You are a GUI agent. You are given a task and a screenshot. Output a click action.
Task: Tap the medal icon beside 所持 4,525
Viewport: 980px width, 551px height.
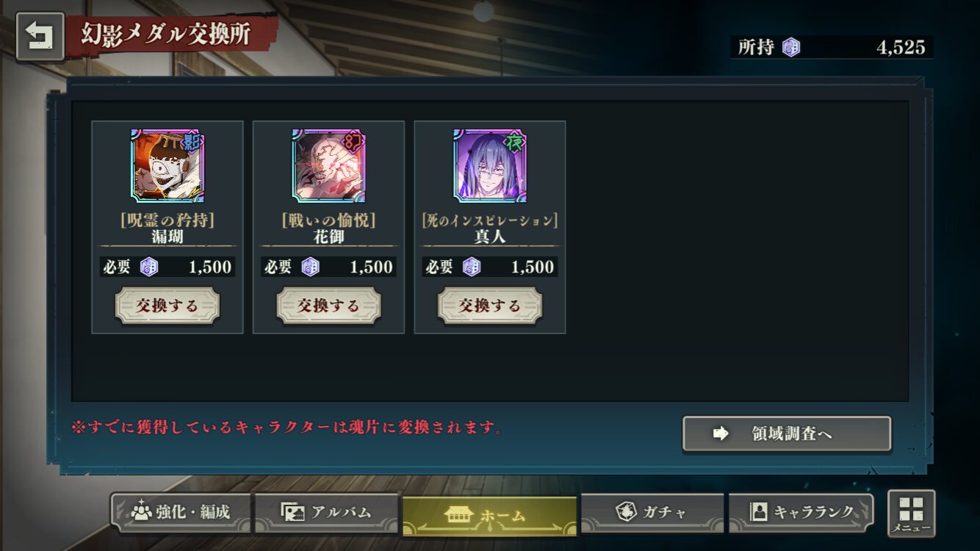pyautogui.click(x=790, y=48)
